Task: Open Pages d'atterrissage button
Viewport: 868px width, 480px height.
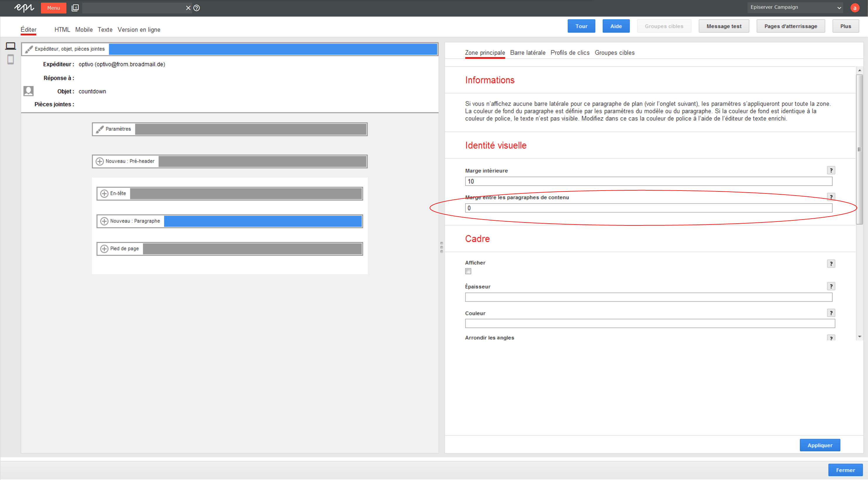Action: pyautogui.click(x=790, y=26)
